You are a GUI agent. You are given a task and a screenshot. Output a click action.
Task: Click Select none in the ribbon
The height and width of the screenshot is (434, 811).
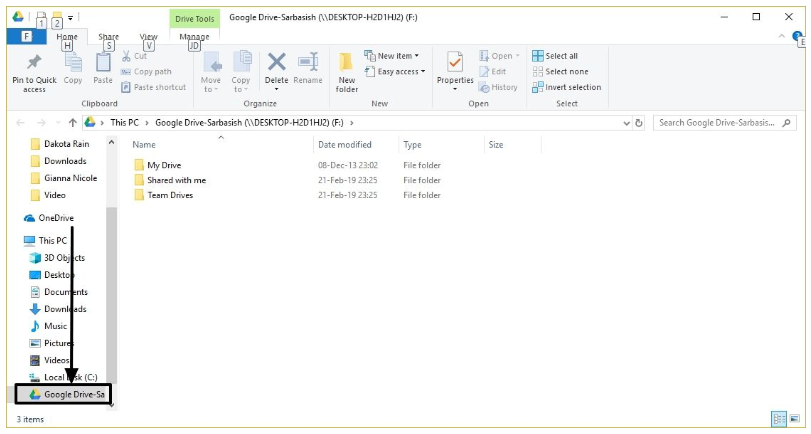[x=560, y=71]
